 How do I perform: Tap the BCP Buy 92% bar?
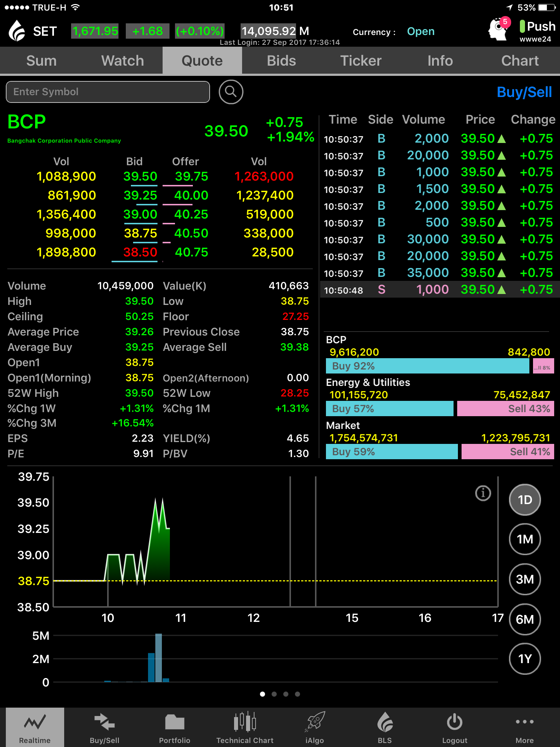tap(427, 366)
